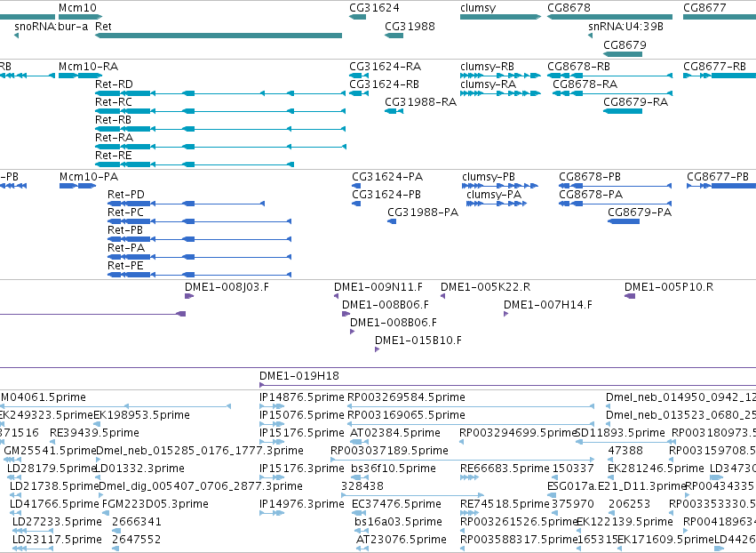
Task: Select the AT23076.5prime EST label
Action: pyautogui.click(x=402, y=540)
